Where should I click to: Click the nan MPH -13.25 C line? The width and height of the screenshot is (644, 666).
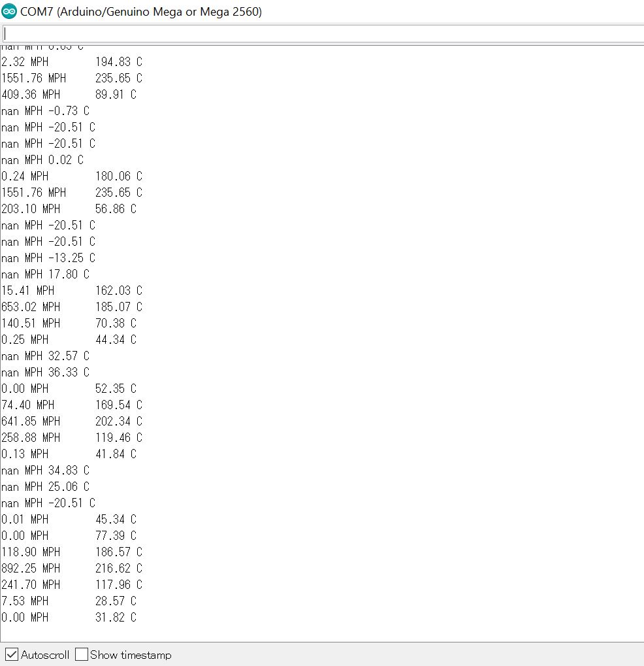pos(48,258)
